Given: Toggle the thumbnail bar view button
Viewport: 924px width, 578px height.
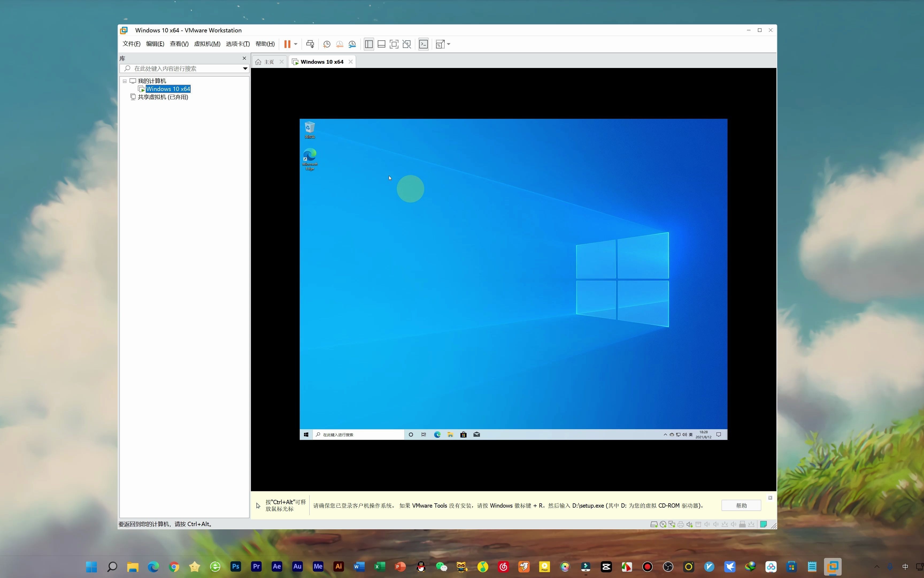Looking at the screenshot, I should (x=382, y=44).
